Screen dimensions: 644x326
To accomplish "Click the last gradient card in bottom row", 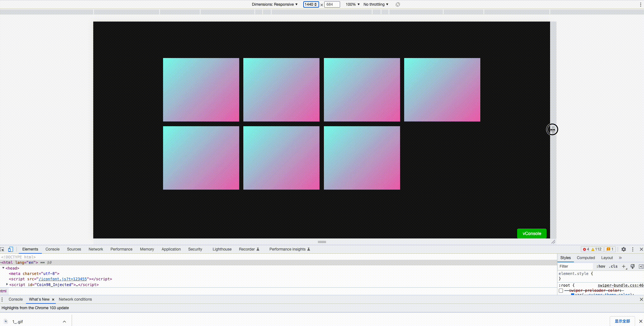I will click(x=362, y=158).
